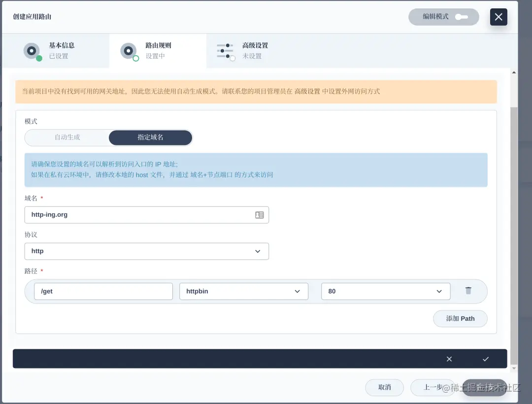This screenshot has width=532, height=404.
Task: Close the 创建应用路由 dialog with X button
Action: click(x=499, y=17)
